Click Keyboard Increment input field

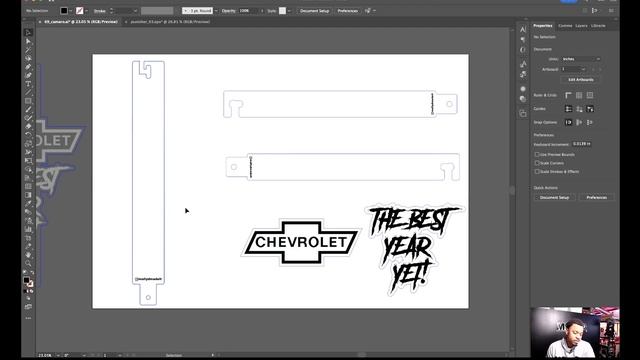point(582,144)
